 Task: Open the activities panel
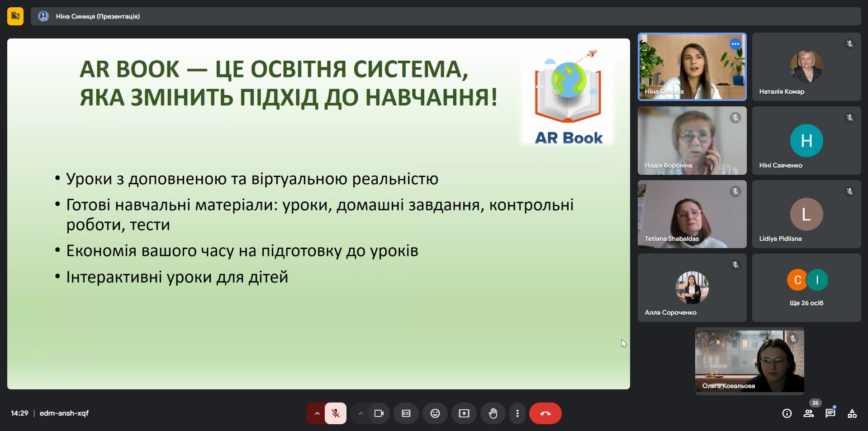coord(852,413)
